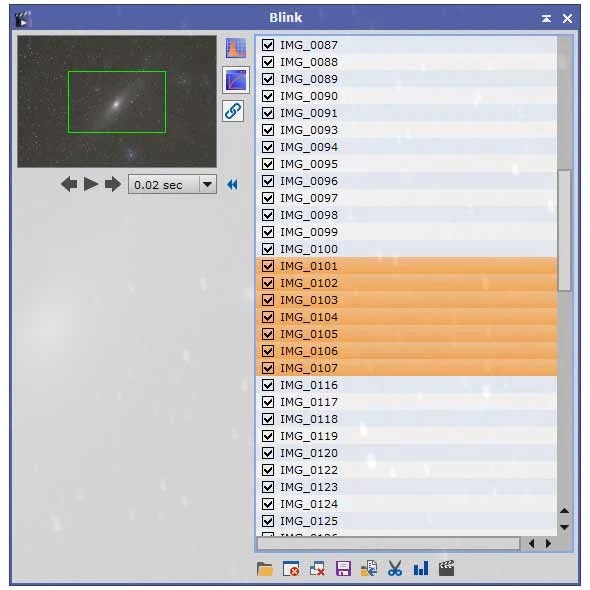
Task: Select the IMG_0123 file row
Action: point(406,487)
